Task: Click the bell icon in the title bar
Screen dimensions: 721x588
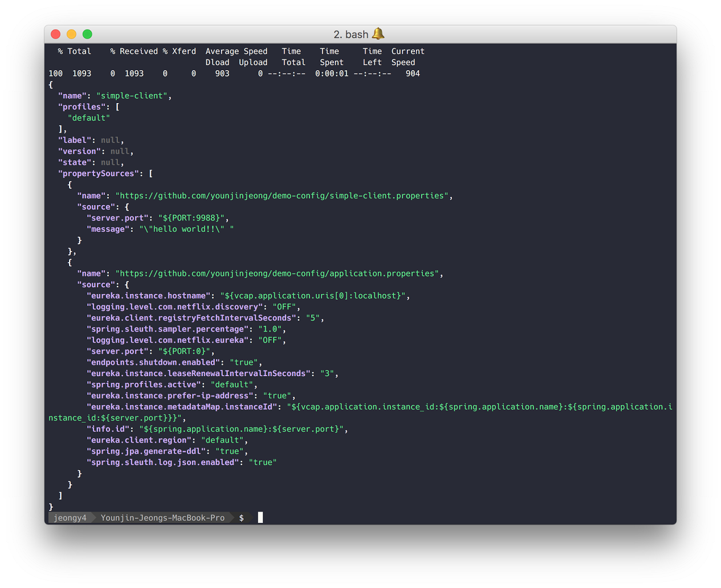Action: pos(378,34)
